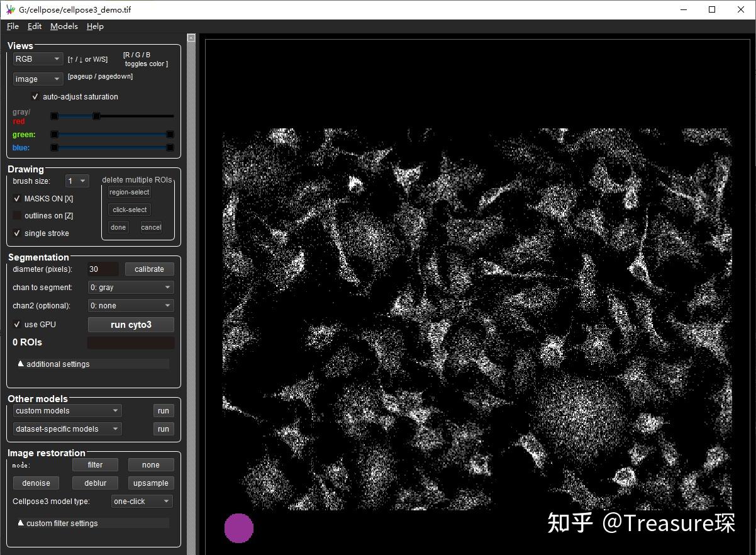
Task: Click the denoise restoration button
Action: click(x=36, y=483)
